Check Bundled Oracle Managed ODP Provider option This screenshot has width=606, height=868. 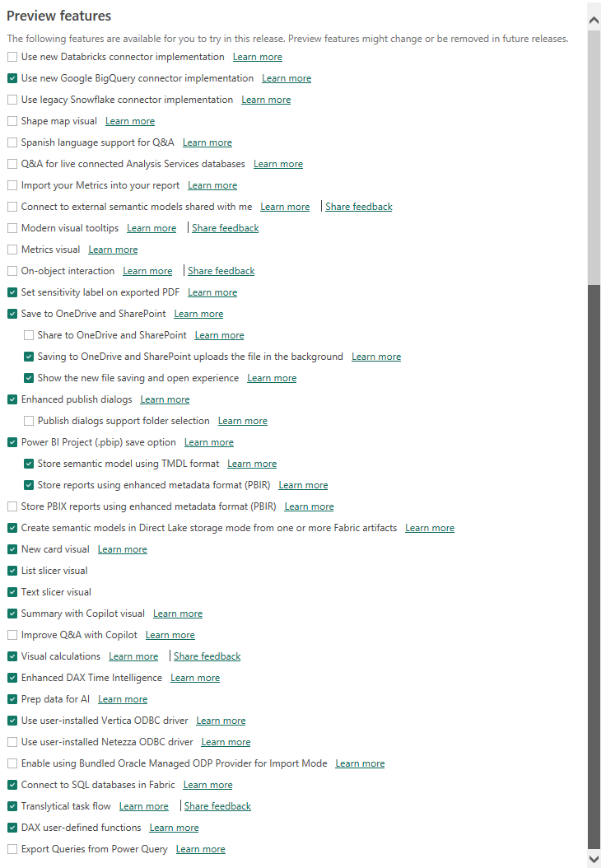(12, 764)
